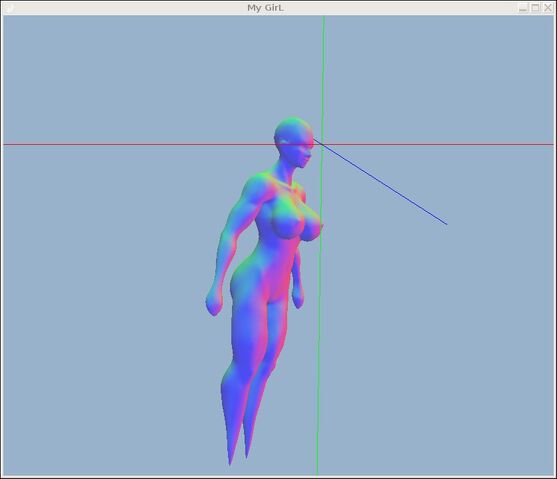Click the 3D model's head
557x479 pixels.
click(x=294, y=142)
